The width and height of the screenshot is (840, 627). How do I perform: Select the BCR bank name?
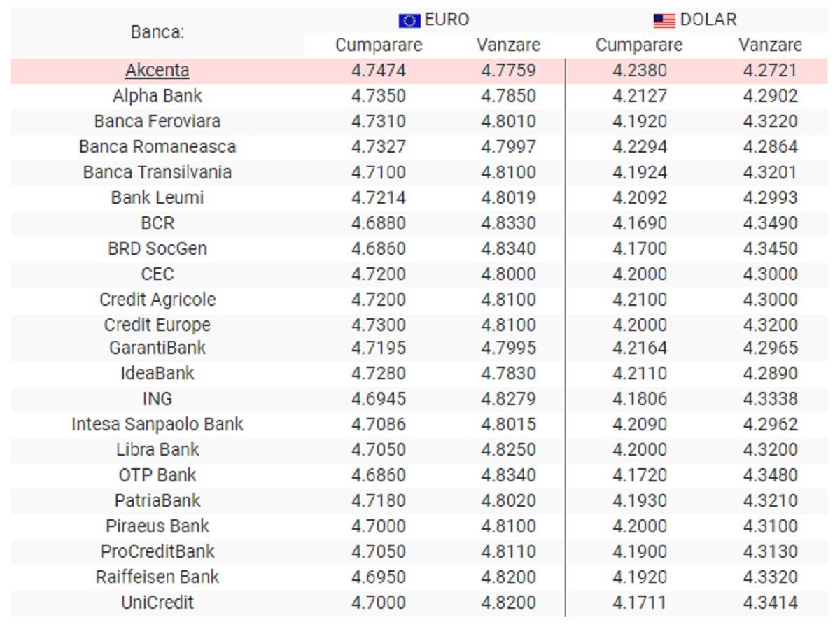[x=157, y=223]
